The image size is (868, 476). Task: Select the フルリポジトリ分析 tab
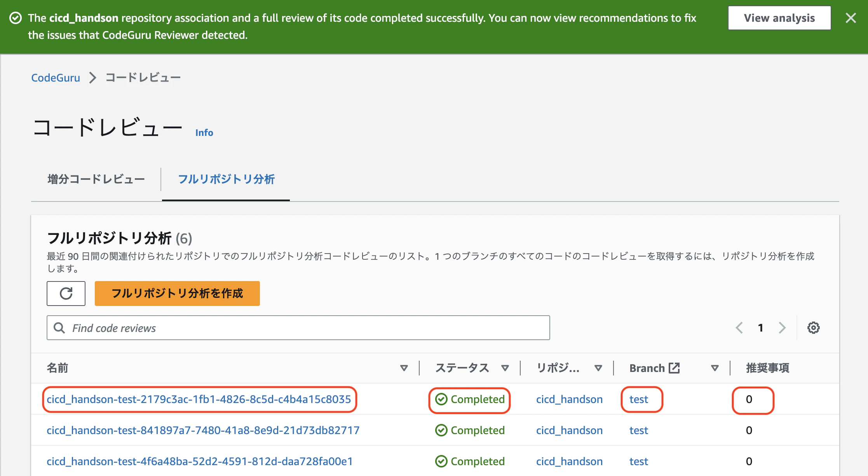[226, 179]
